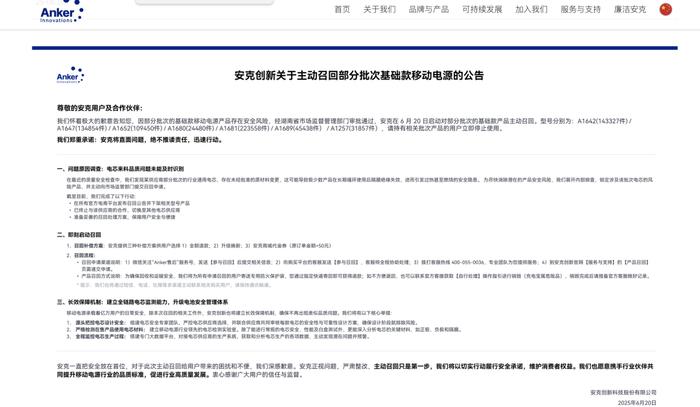700x407 pixels.
Task: Click the greeting 尊敬的安克用户及合作伙伴
Action: point(100,108)
